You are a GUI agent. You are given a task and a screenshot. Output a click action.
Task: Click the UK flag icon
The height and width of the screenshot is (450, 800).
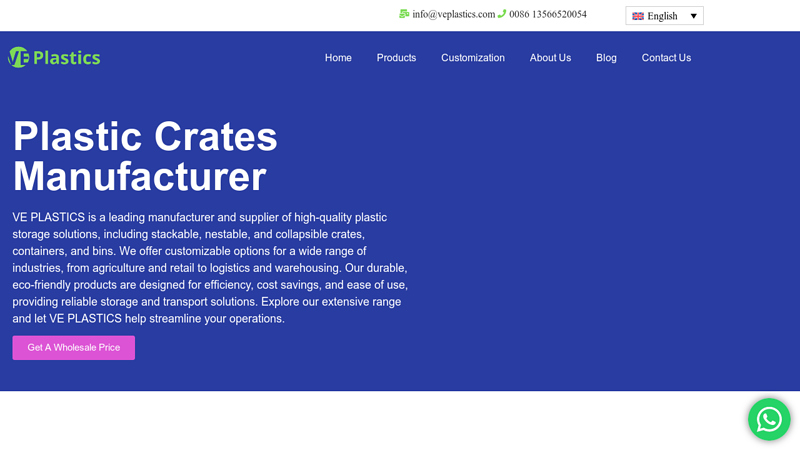[638, 16]
